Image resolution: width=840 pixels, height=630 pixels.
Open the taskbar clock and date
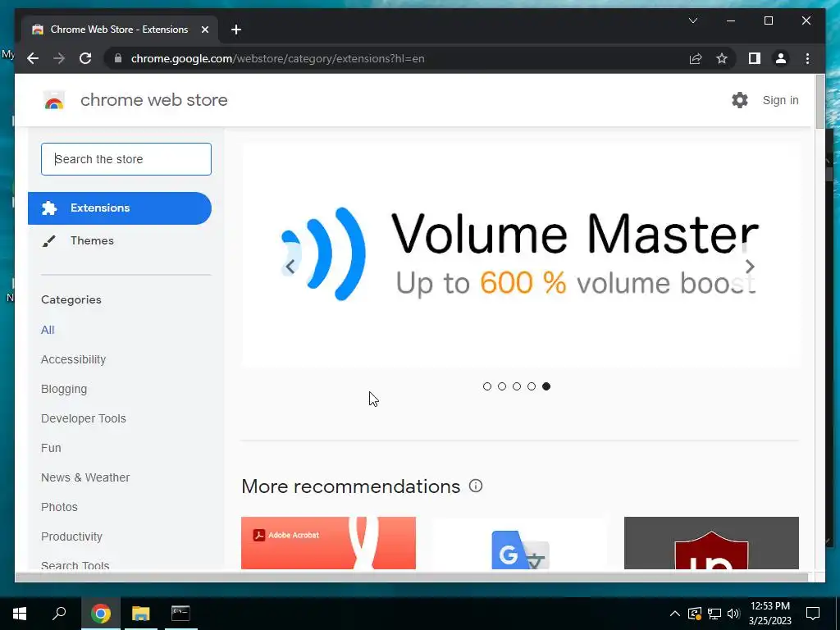[x=769, y=614]
